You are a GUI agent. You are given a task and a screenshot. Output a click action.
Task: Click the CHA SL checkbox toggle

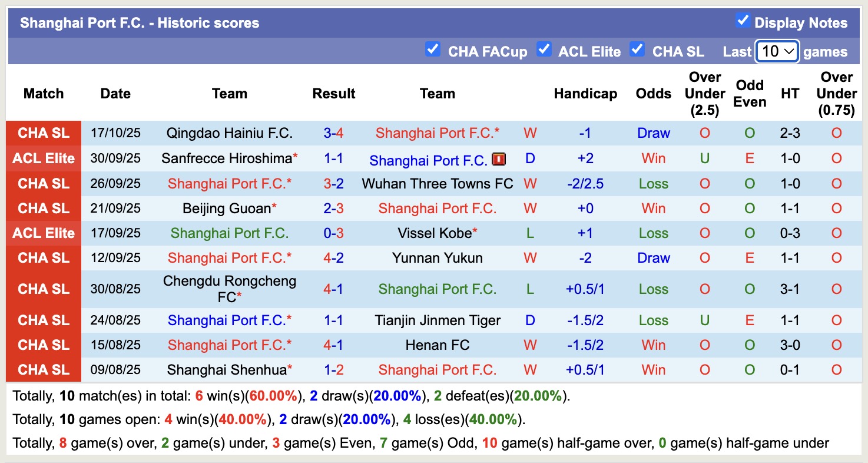[637, 50]
